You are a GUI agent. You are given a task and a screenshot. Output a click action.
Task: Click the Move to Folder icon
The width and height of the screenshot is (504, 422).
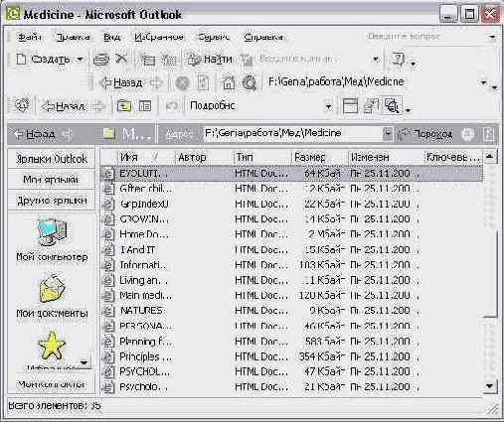(x=147, y=60)
